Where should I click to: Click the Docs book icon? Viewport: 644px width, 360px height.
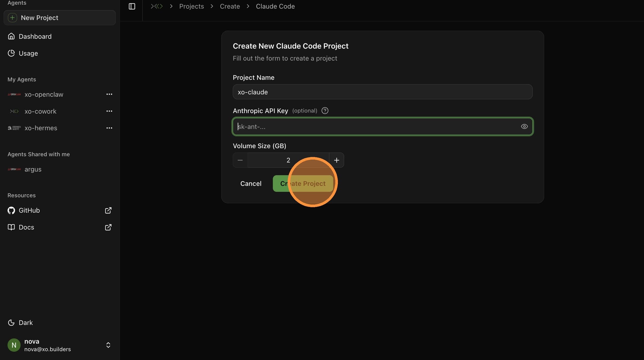(x=11, y=227)
